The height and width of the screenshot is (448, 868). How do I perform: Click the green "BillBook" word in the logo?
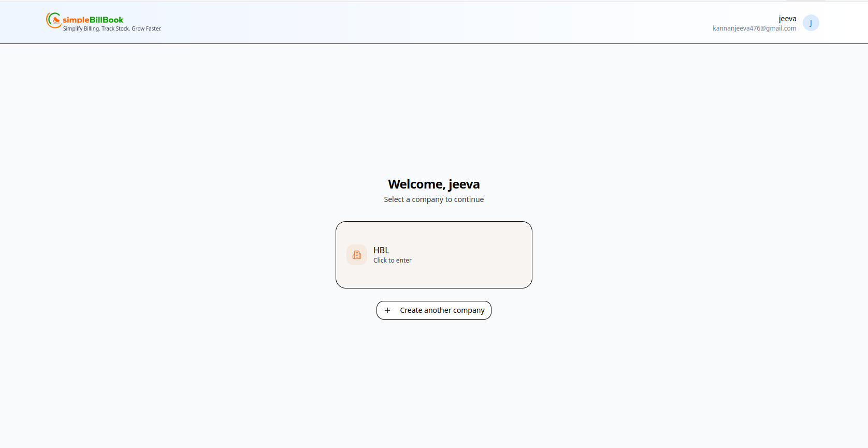(x=107, y=20)
